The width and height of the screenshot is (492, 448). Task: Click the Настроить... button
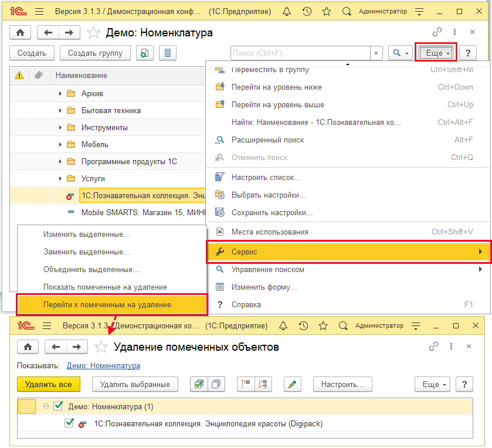point(342,384)
